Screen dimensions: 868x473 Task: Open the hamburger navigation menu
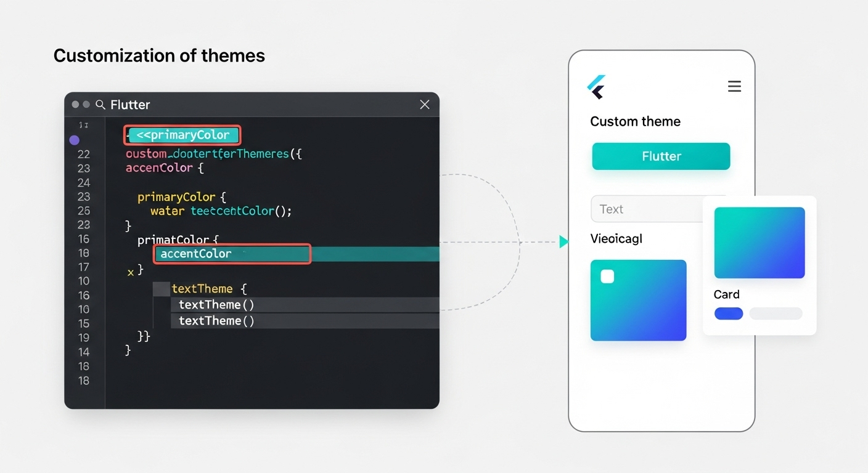tap(734, 86)
